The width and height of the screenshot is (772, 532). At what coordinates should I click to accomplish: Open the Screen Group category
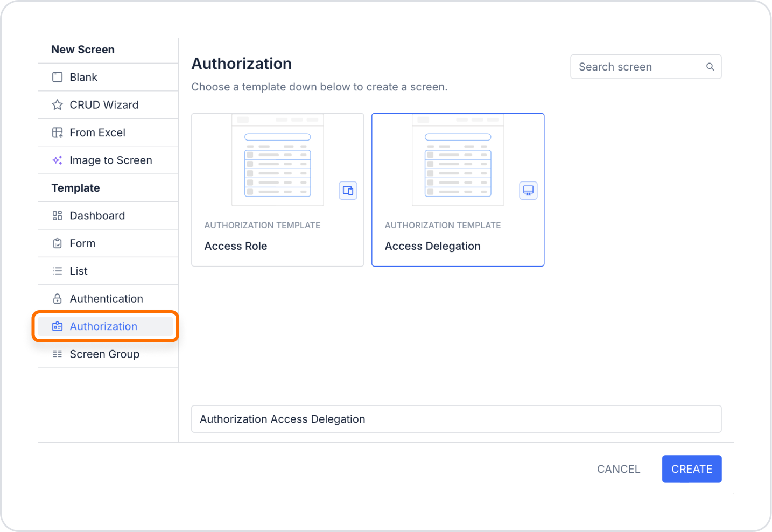tap(108, 354)
